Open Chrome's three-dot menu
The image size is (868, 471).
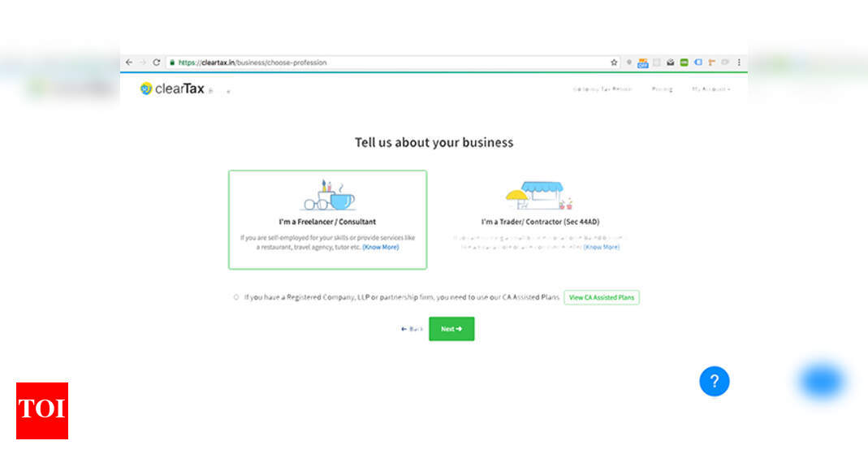pos(739,62)
